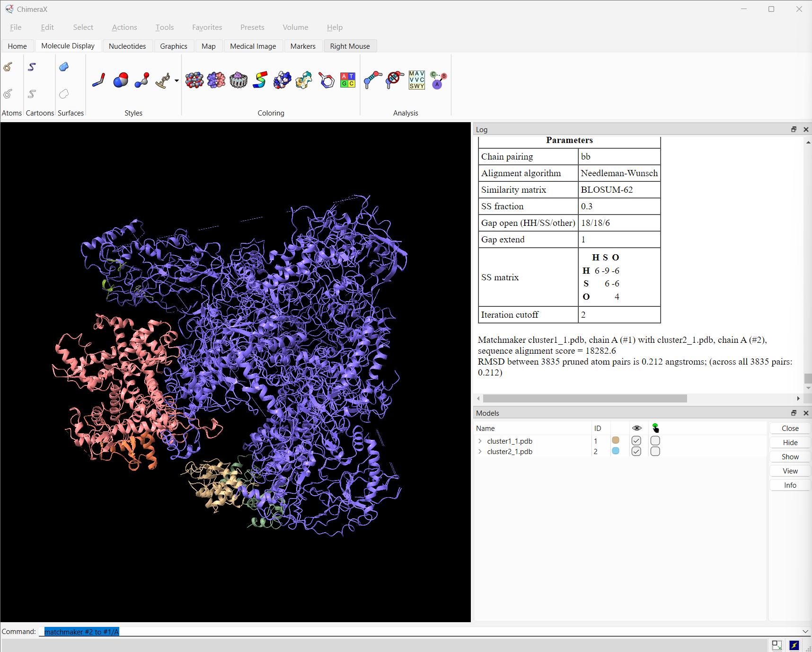Click the bb chain pairing link
Screen dimensions: 812x652
(x=585, y=156)
